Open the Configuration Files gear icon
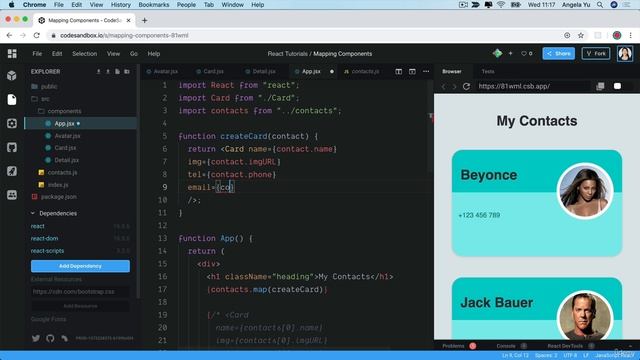 12,123
